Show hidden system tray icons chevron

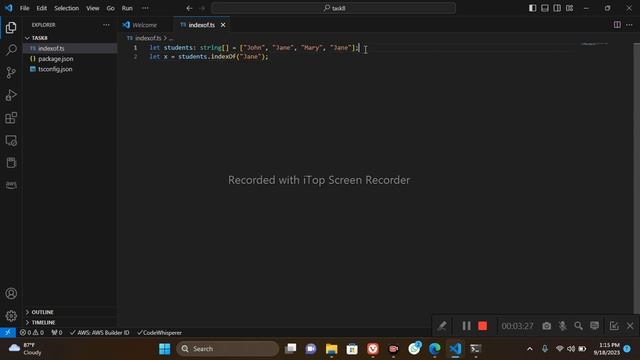click(x=529, y=349)
